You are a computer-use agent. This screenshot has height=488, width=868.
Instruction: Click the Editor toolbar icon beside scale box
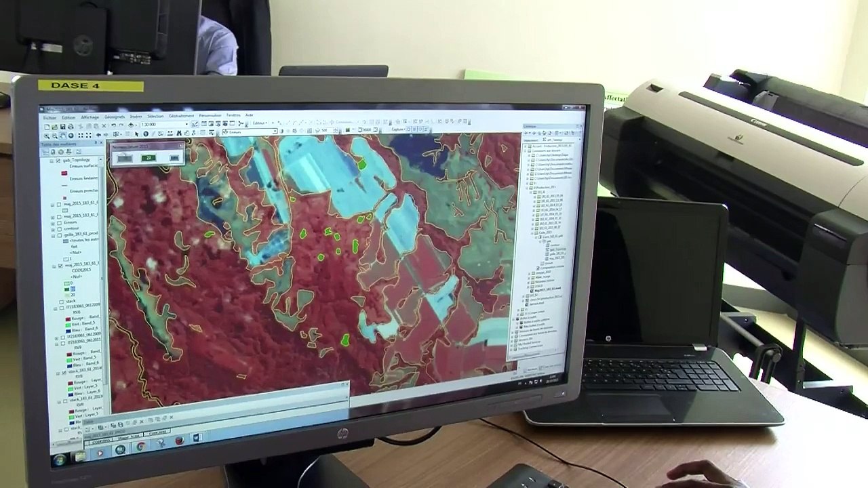pyautogui.click(x=195, y=124)
